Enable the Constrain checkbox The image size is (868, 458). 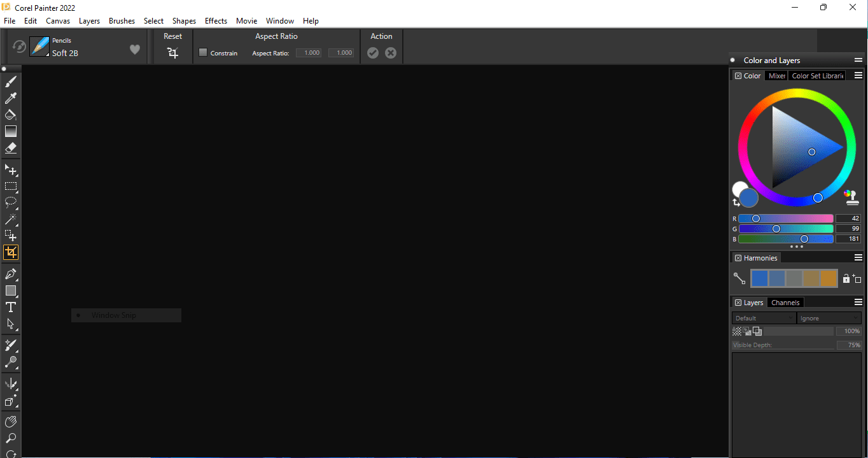tap(203, 52)
